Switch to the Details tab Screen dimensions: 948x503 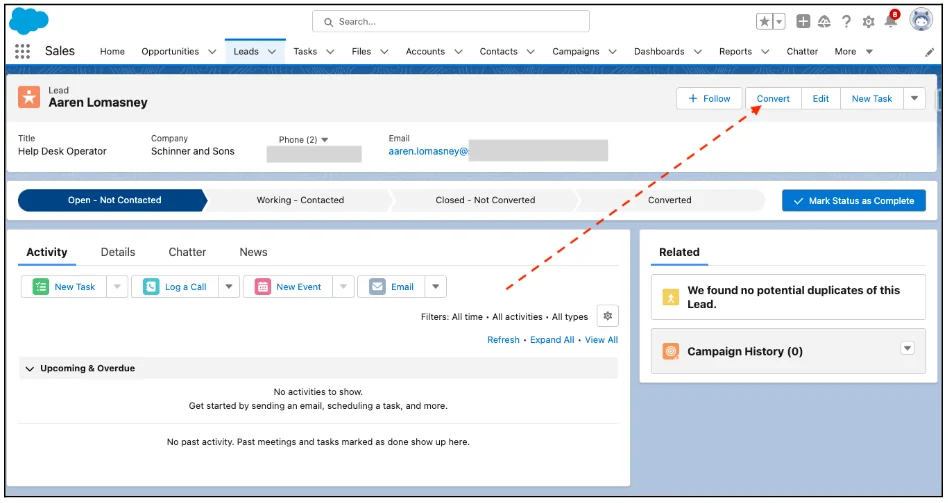(x=118, y=252)
